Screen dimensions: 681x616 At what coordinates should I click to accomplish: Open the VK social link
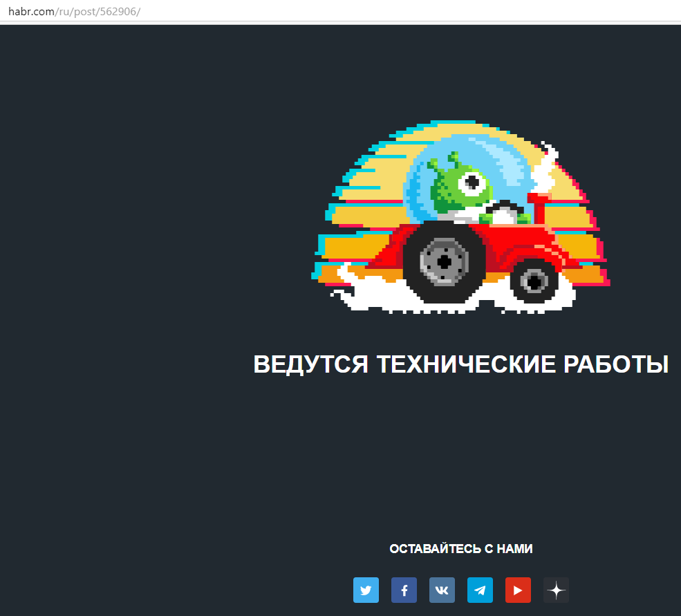[442, 590]
